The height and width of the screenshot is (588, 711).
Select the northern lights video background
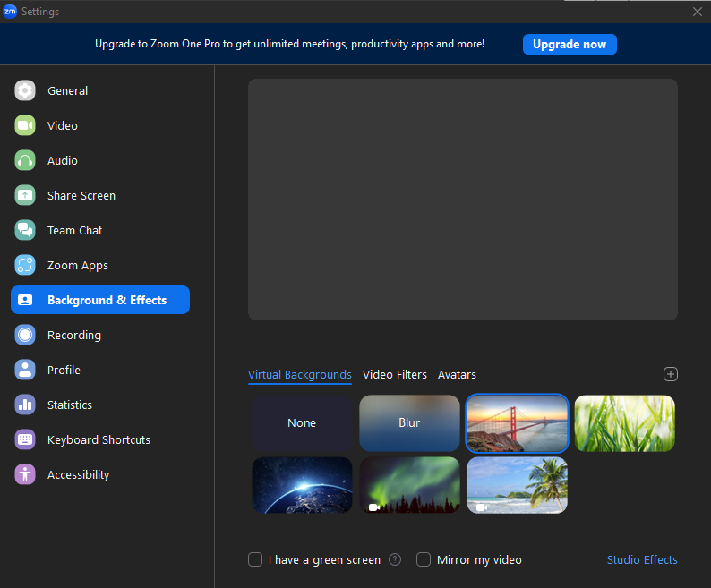pos(409,485)
